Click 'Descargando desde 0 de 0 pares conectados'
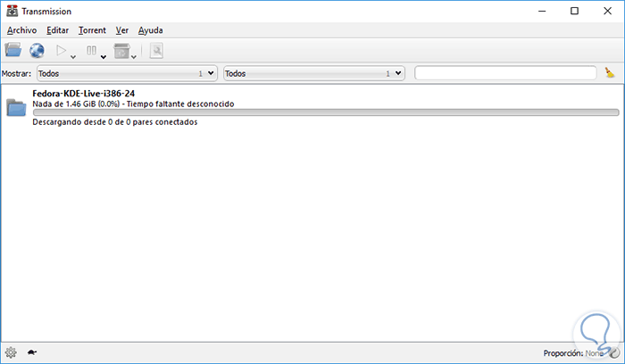The height and width of the screenshot is (364, 625). pos(115,122)
